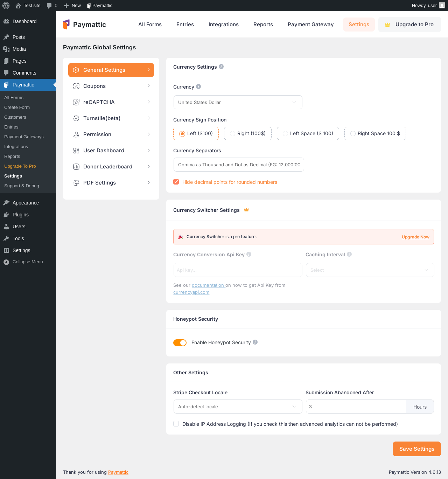
Task: Select Right (100$) currency sign position
Action: (248, 133)
